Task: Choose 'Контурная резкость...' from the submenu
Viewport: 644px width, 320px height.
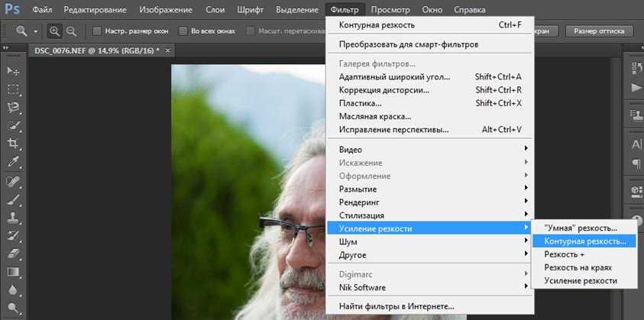Action: coord(584,241)
